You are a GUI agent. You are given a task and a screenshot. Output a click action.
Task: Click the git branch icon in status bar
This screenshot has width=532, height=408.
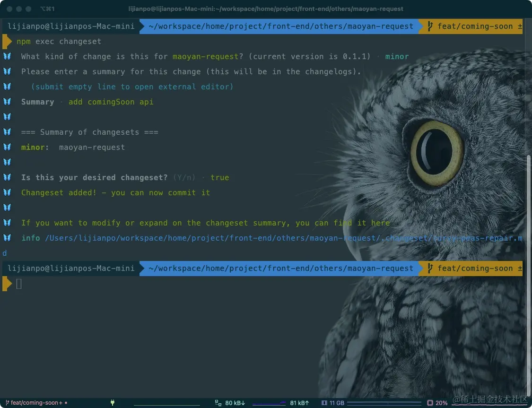[x=7, y=403]
